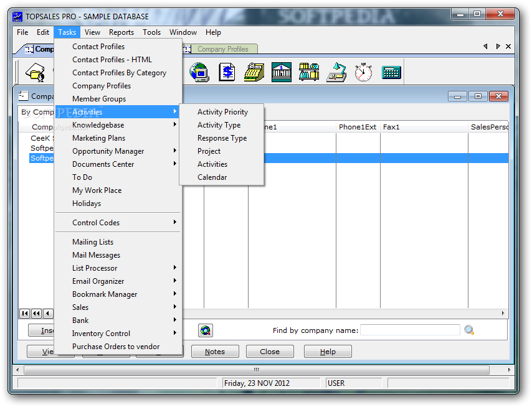Click the table's scroll right arrow

click(x=503, y=314)
